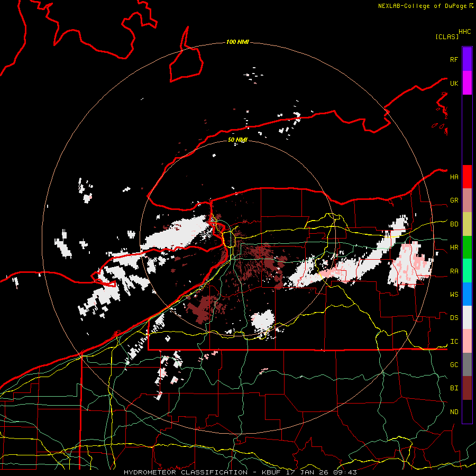Select the GC gray legend swatch
This screenshot has height=476, width=476.
pos(467,364)
